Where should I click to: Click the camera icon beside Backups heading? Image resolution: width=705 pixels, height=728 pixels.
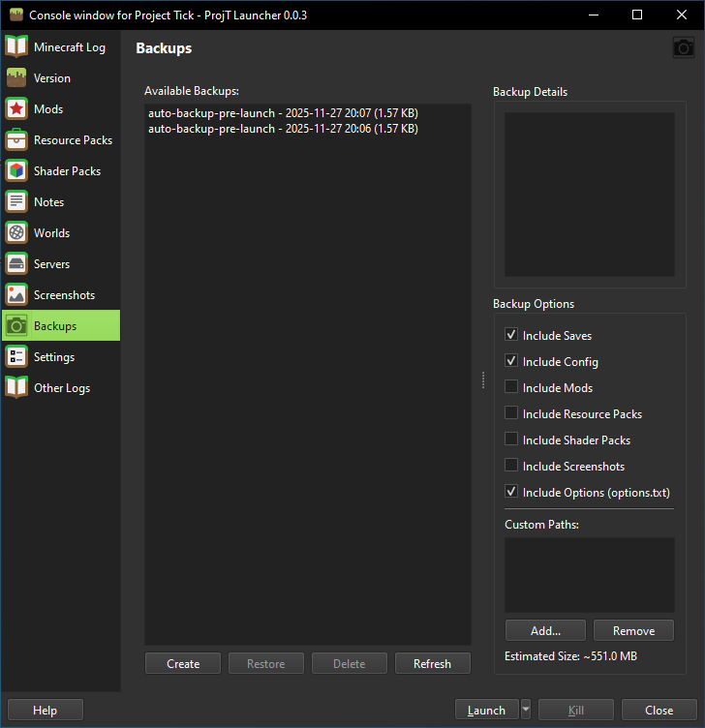[x=684, y=47]
